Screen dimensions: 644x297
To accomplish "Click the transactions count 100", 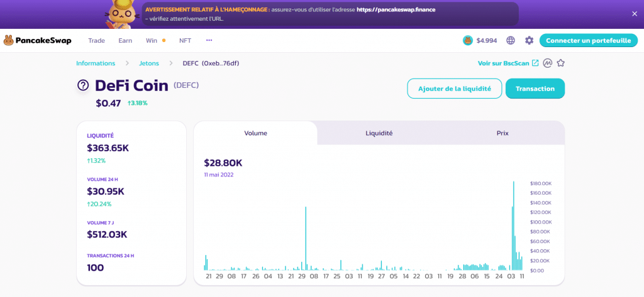I will click(96, 267).
